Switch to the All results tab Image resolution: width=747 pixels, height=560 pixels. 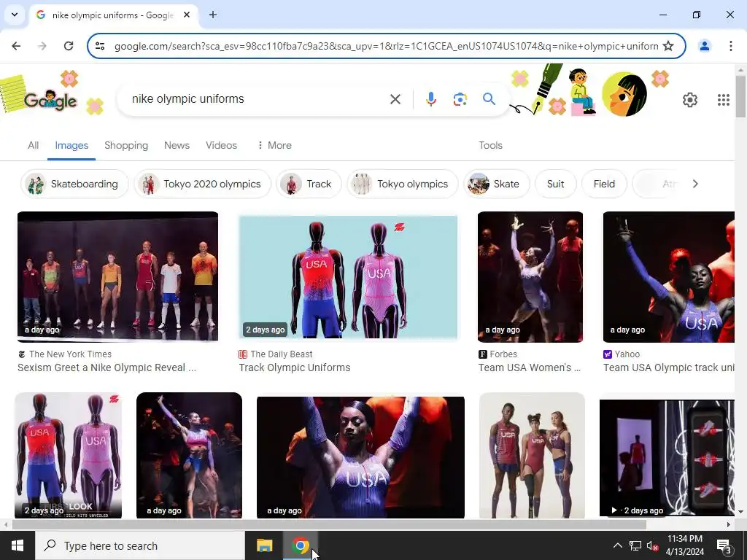(33, 145)
